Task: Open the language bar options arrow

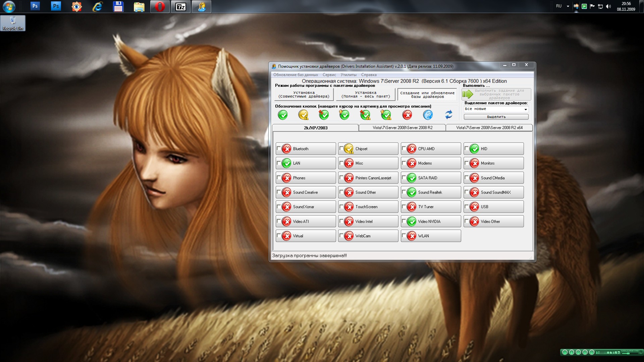Action: point(568,6)
